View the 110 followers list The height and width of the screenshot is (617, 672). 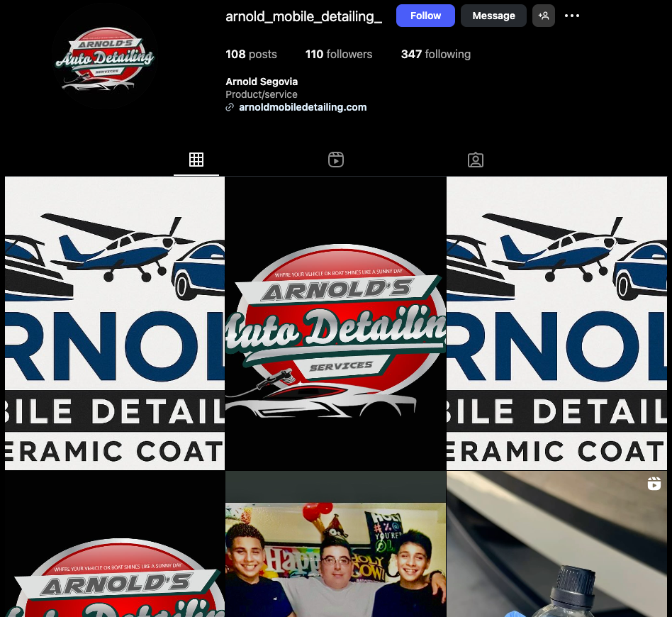(339, 54)
